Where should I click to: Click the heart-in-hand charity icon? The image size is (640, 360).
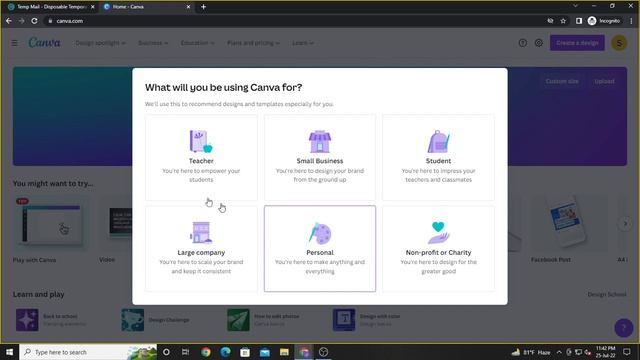click(438, 233)
